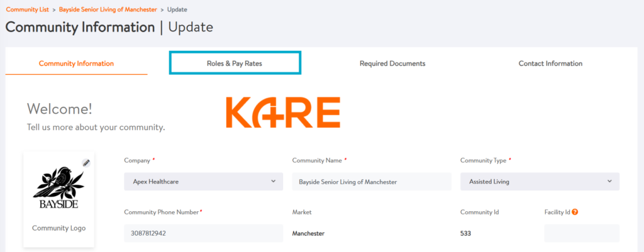644x252 pixels.
Task: Select the Market value Manchester
Action: click(x=308, y=234)
